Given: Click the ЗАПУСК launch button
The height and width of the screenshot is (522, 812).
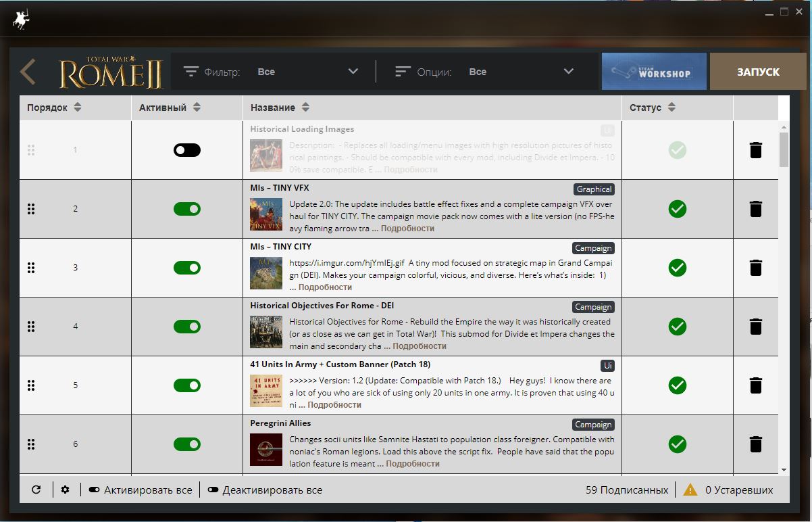Looking at the screenshot, I should [x=758, y=72].
